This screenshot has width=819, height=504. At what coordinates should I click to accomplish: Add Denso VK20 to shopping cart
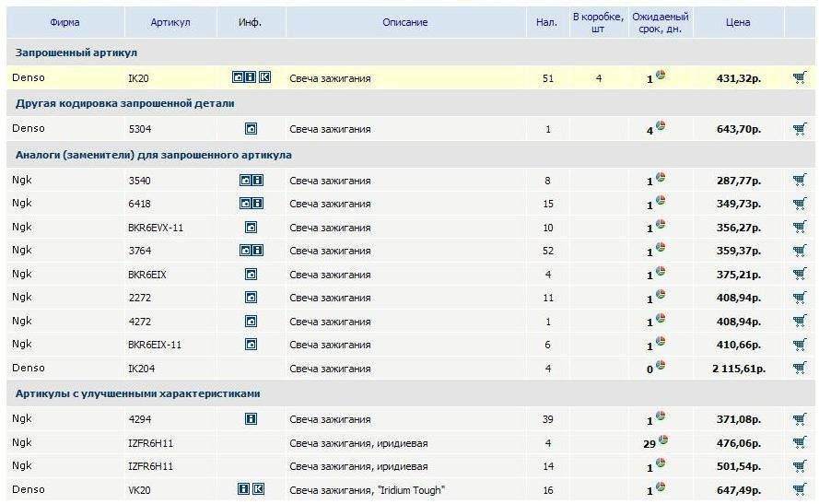[799, 490]
